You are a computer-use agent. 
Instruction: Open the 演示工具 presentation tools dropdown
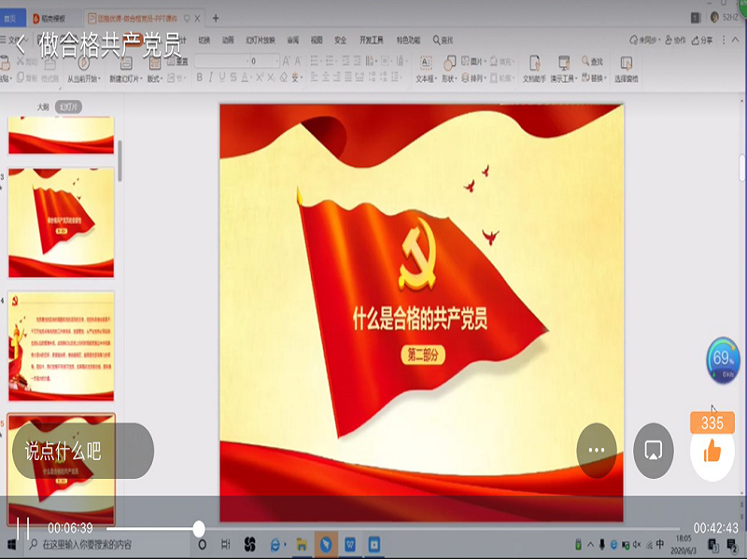[564, 69]
